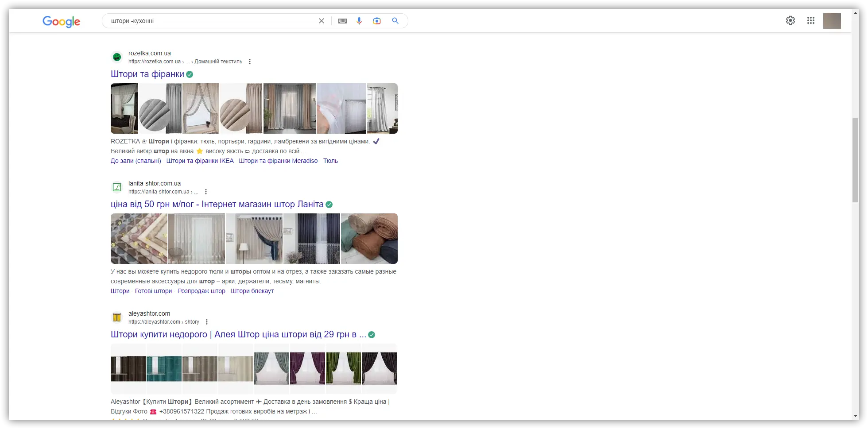868x429 pixels.
Task: Open the 'Тюль' sitelink
Action: point(330,161)
